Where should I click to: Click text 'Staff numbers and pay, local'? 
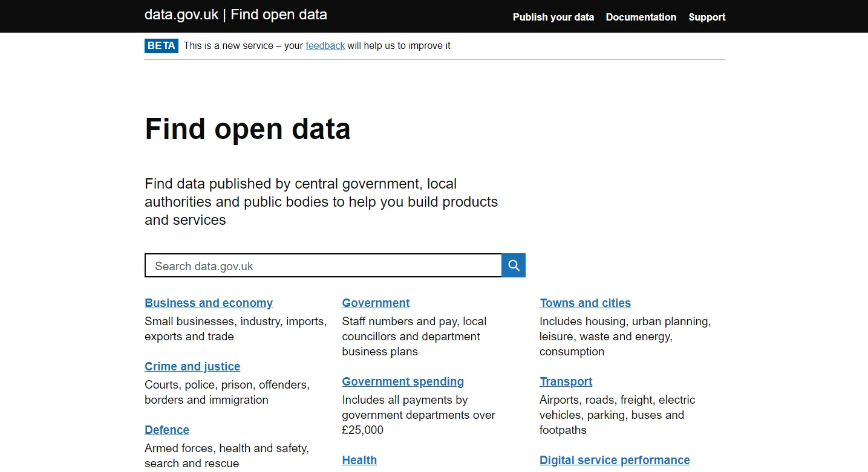(x=414, y=321)
